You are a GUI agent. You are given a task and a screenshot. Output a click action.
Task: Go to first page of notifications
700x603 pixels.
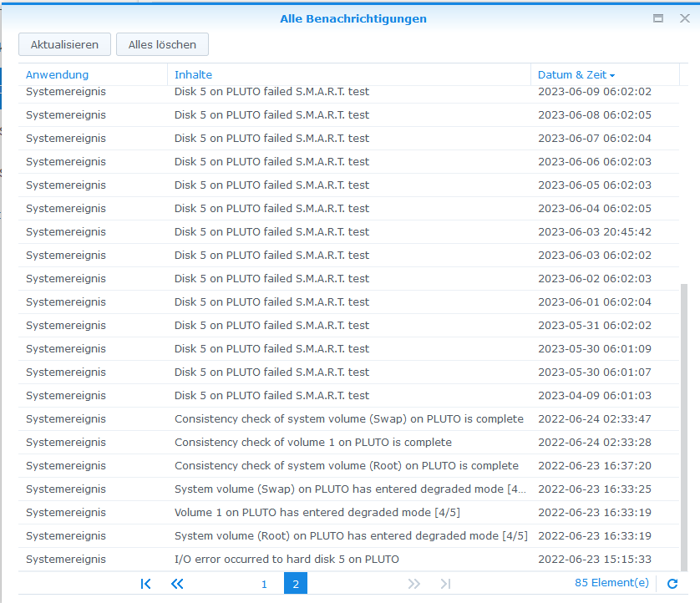tap(145, 584)
